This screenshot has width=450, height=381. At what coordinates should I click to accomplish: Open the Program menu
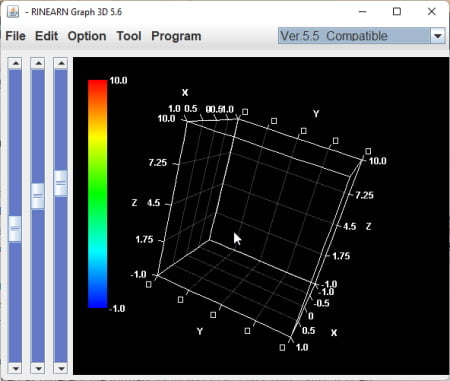click(176, 36)
